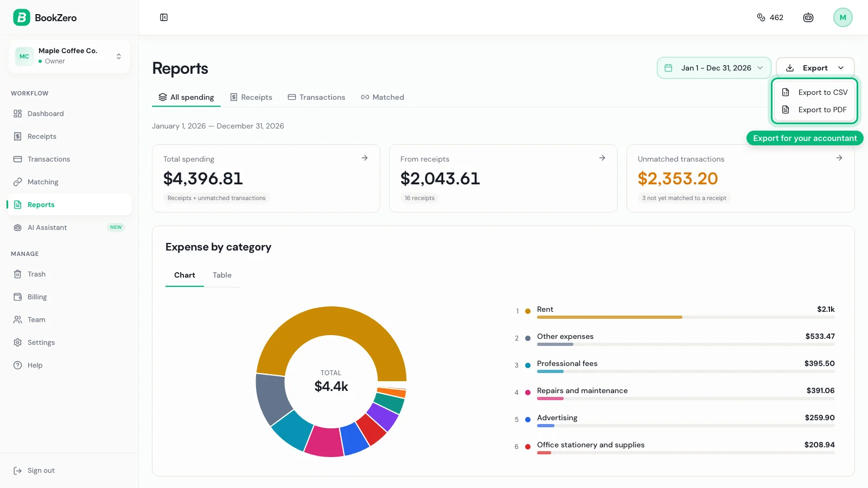Image resolution: width=868 pixels, height=488 pixels.
Task: Open the credits counter showing 462
Action: click(770, 17)
